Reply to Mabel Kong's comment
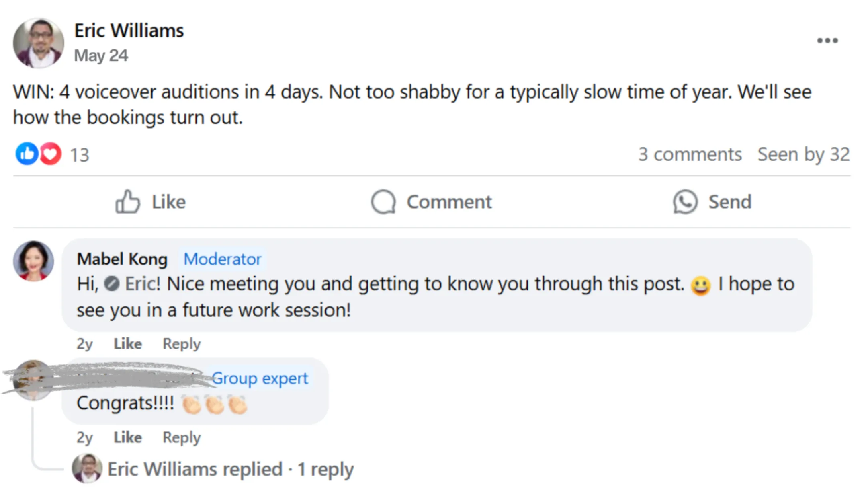Image resolution: width=868 pixels, height=497 pixels. 182,344
